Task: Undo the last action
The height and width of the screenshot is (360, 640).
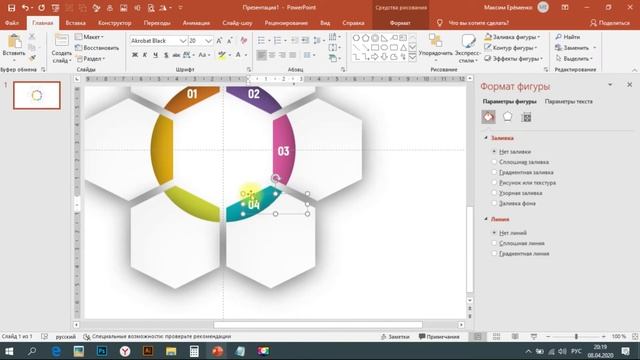Action: pos(25,8)
